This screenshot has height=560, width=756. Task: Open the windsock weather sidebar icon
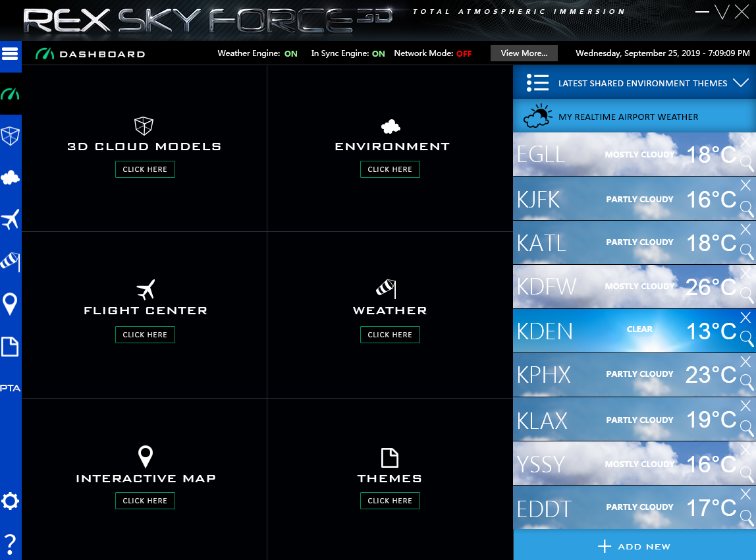tap(11, 262)
